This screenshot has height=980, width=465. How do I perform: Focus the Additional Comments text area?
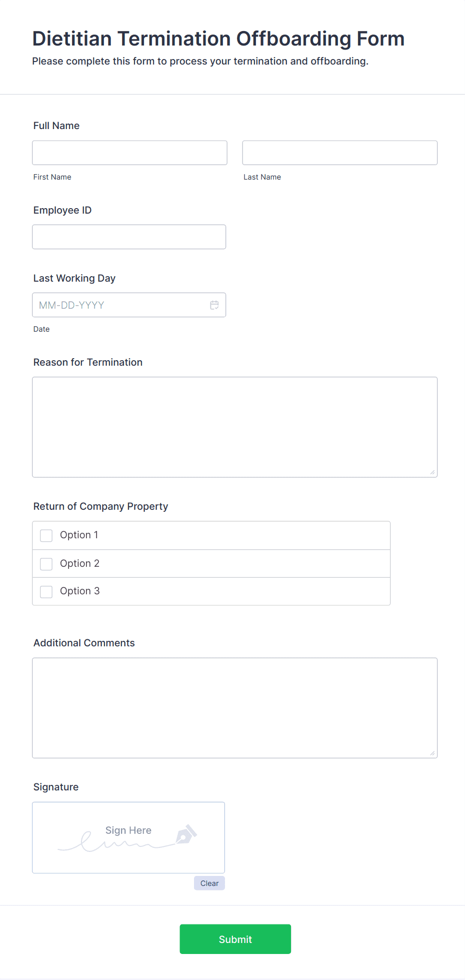(235, 708)
